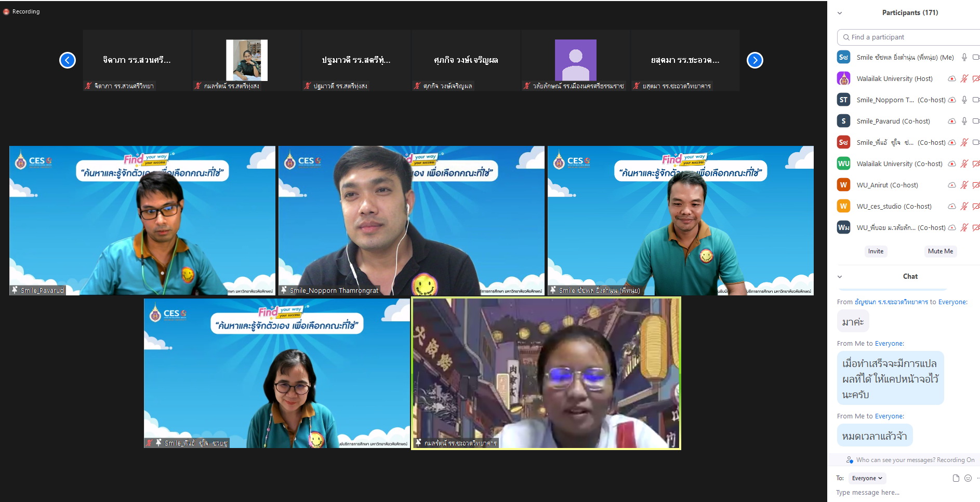This screenshot has height=502, width=980.
Task: Open the emoji picker in chat
Action: [x=968, y=478]
